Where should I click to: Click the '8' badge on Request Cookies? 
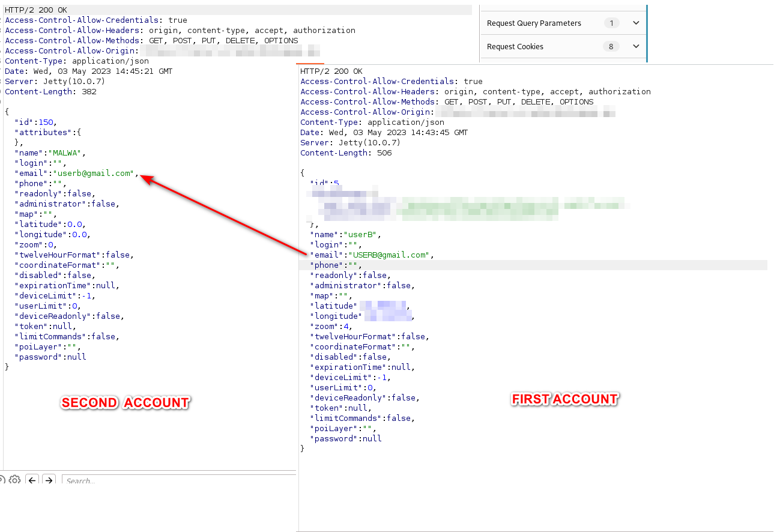click(611, 46)
